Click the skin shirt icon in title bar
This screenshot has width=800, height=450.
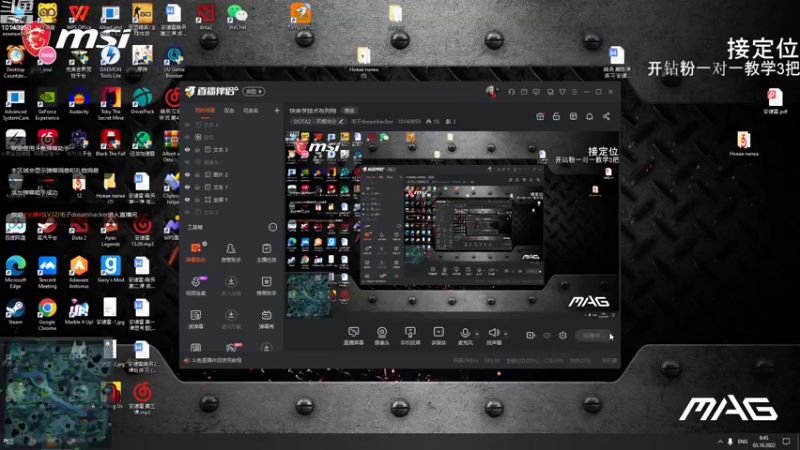562,92
